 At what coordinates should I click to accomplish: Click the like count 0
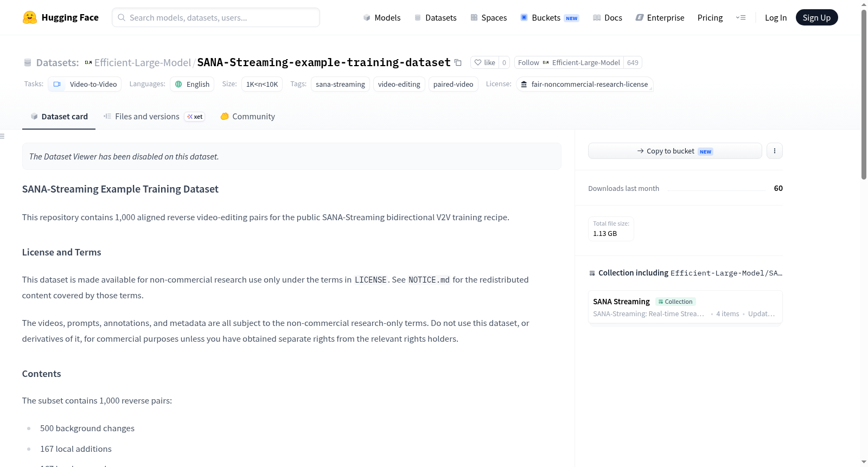504,62
